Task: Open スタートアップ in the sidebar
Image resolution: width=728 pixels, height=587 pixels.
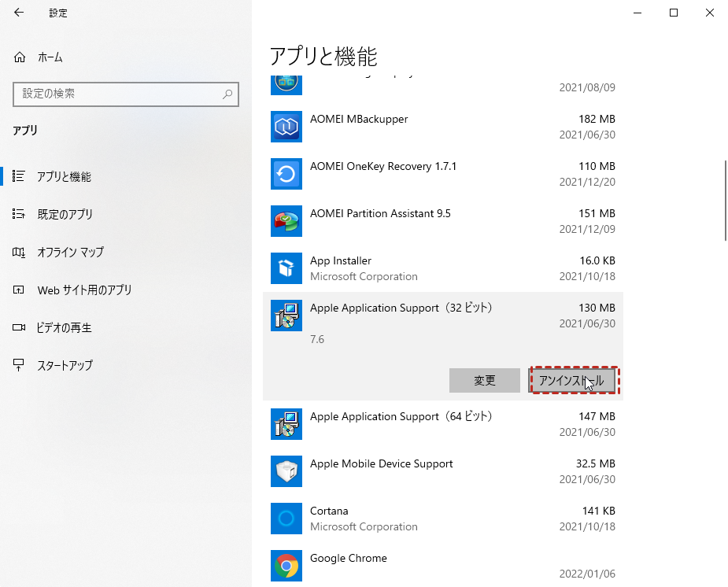Action: 65,366
